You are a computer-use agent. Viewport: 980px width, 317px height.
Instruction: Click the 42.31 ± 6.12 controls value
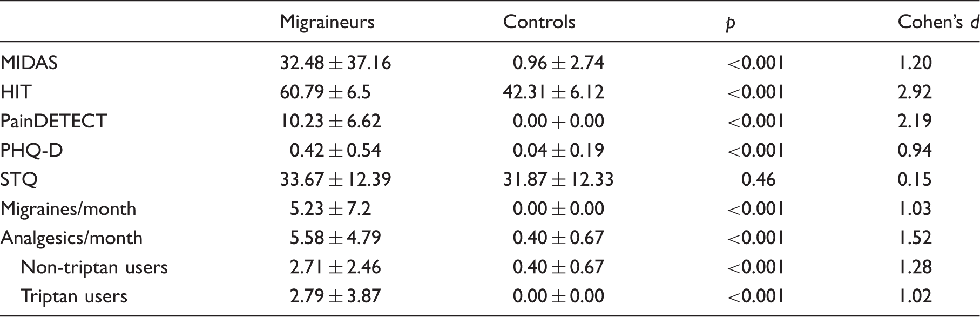553,92
